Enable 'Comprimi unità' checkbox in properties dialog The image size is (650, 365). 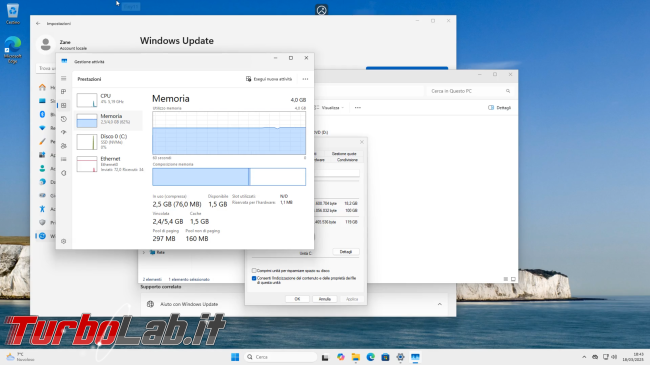(x=254, y=270)
